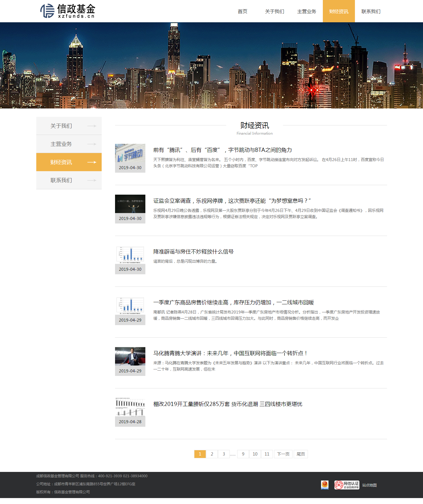Click the 信政基金 logo in header
The height and width of the screenshot is (504, 423).
pyautogui.click(x=68, y=11)
